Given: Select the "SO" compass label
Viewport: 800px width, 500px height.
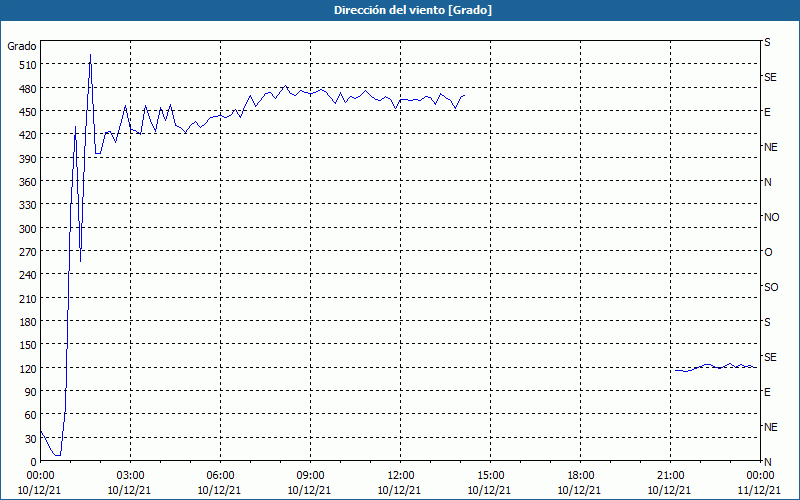Looking at the screenshot, I should click(771, 287).
